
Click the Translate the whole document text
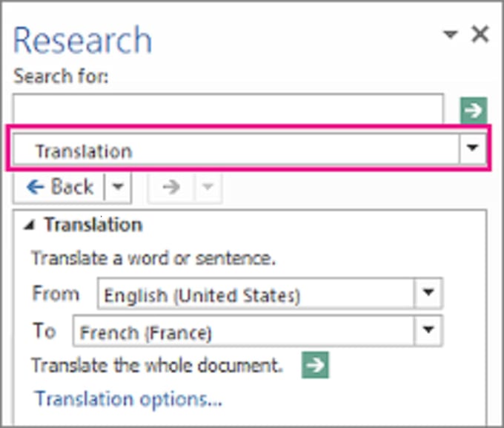click(157, 365)
